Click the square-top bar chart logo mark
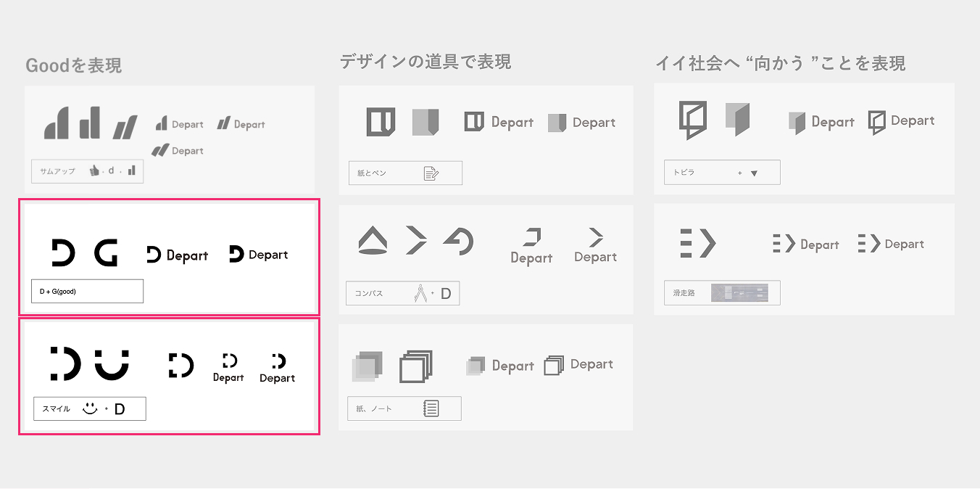 90,123
